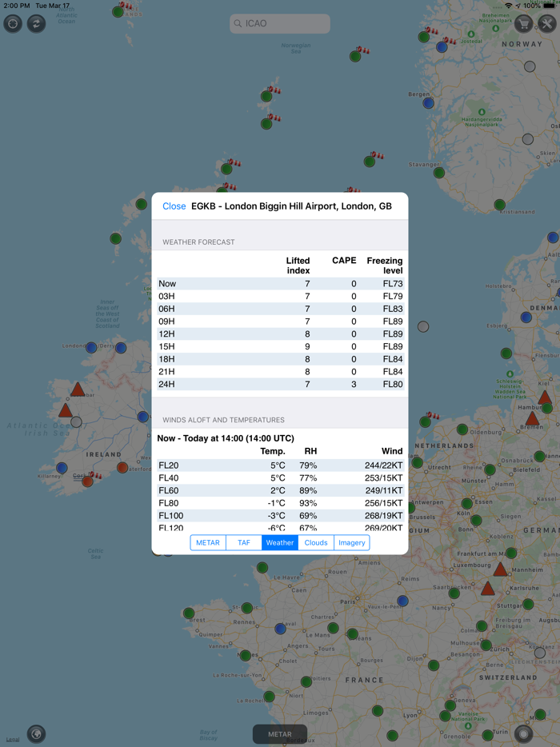Image resolution: width=560 pixels, height=747 pixels.
Task: Select the FL80 winds aloft row
Action: 280,503
